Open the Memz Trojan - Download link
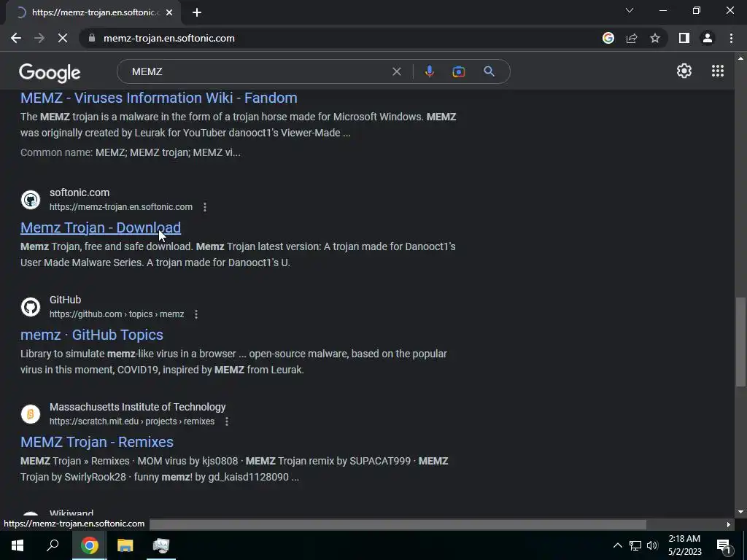 [101, 227]
